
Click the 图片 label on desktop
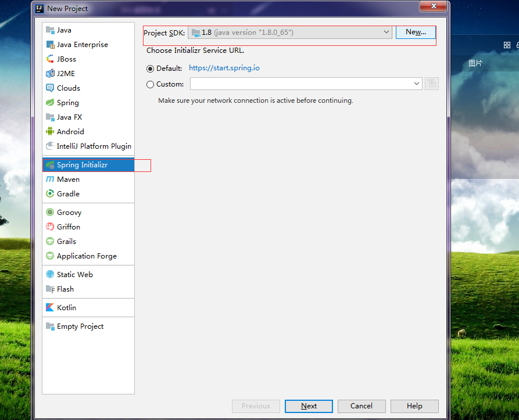pos(475,63)
